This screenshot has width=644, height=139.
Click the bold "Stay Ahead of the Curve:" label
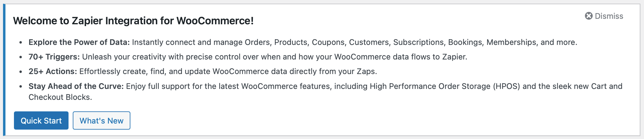coord(76,86)
